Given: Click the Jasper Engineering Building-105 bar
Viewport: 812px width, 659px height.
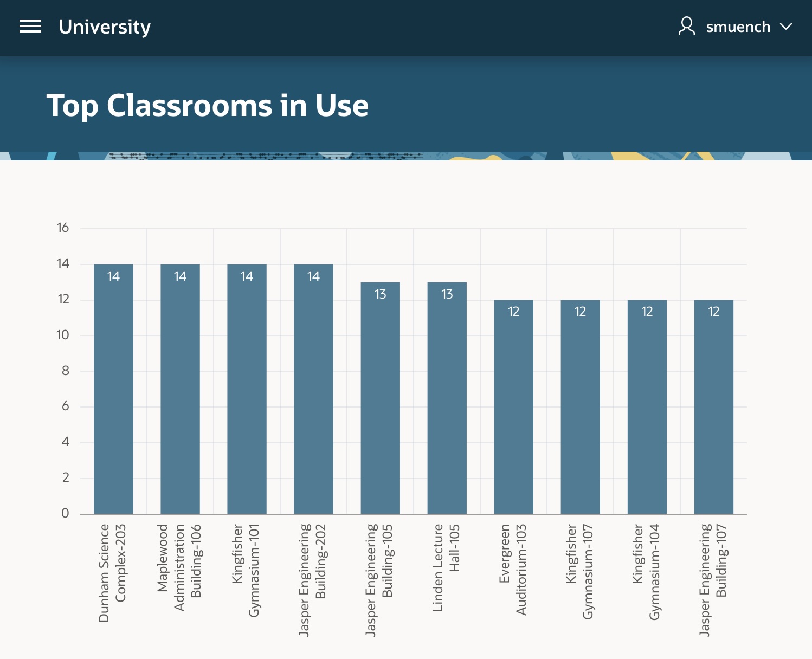Looking at the screenshot, I should coord(380,398).
